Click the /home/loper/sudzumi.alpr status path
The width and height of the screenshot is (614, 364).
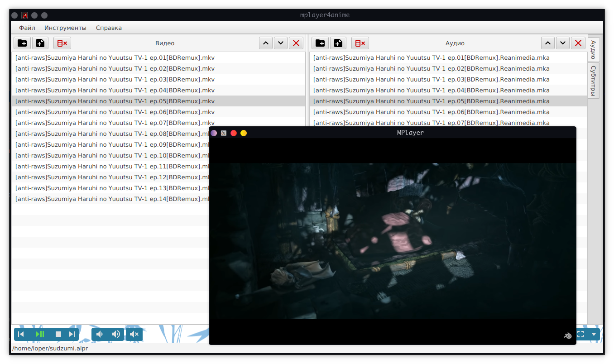click(50, 349)
